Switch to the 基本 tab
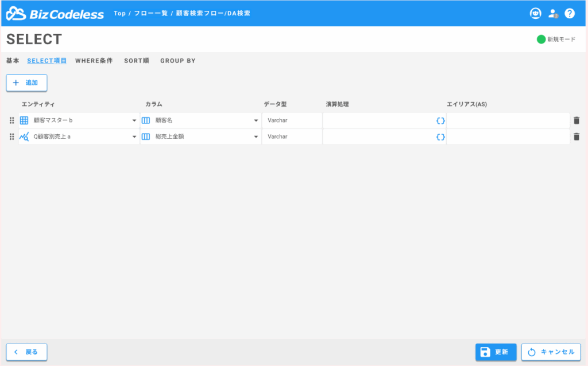 [13, 61]
